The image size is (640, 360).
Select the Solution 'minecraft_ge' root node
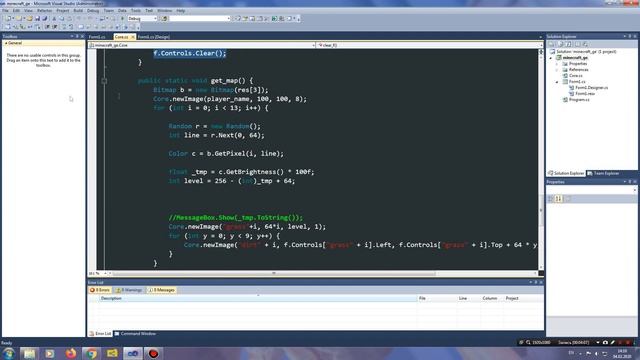point(586,52)
